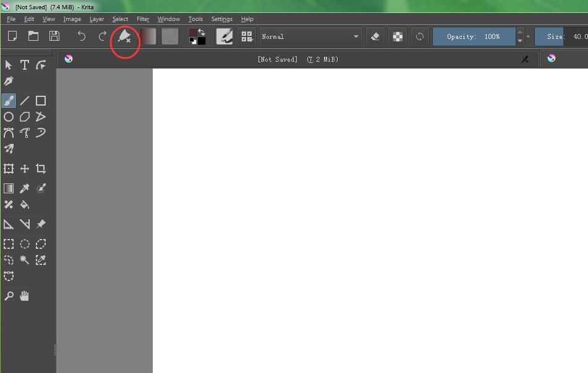Select the Reference Images pin tool
This screenshot has width=588, height=373.
[x=41, y=224]
